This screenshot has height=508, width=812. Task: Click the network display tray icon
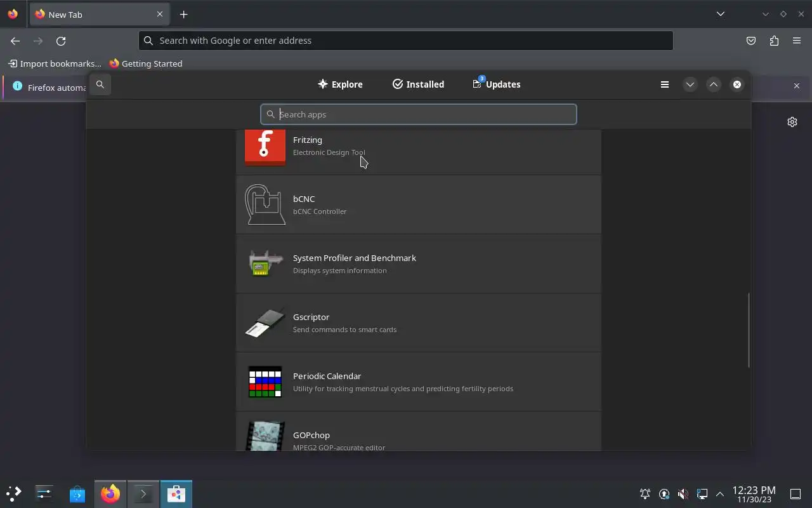click(702, 493)
